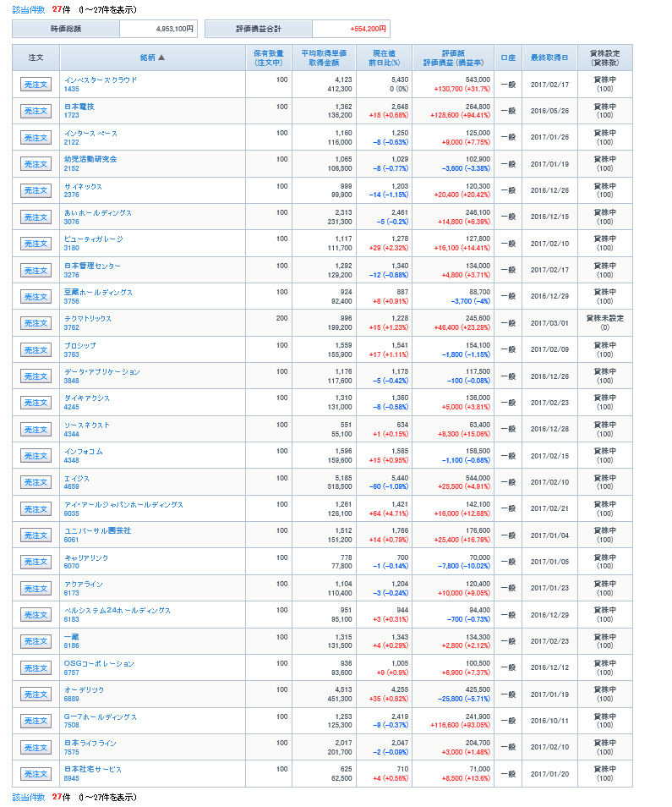Click the stock code 7508 link
The image size is (672, 807).
72,725
